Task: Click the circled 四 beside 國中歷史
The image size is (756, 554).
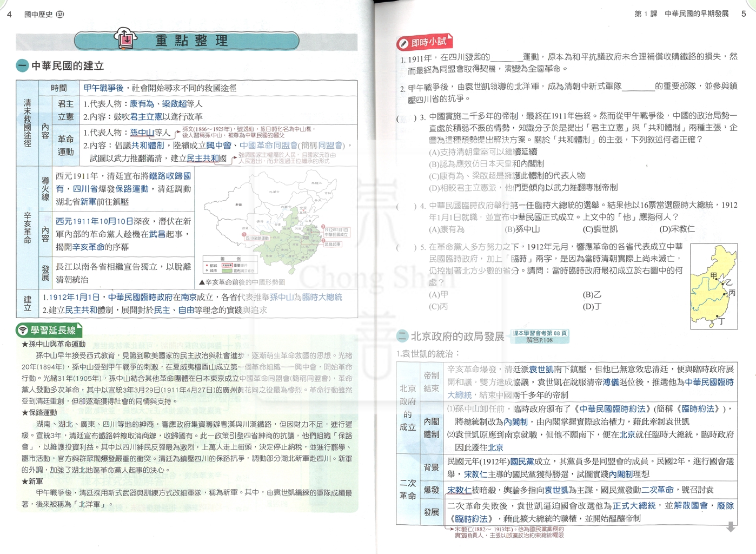Action: [60, 15]
